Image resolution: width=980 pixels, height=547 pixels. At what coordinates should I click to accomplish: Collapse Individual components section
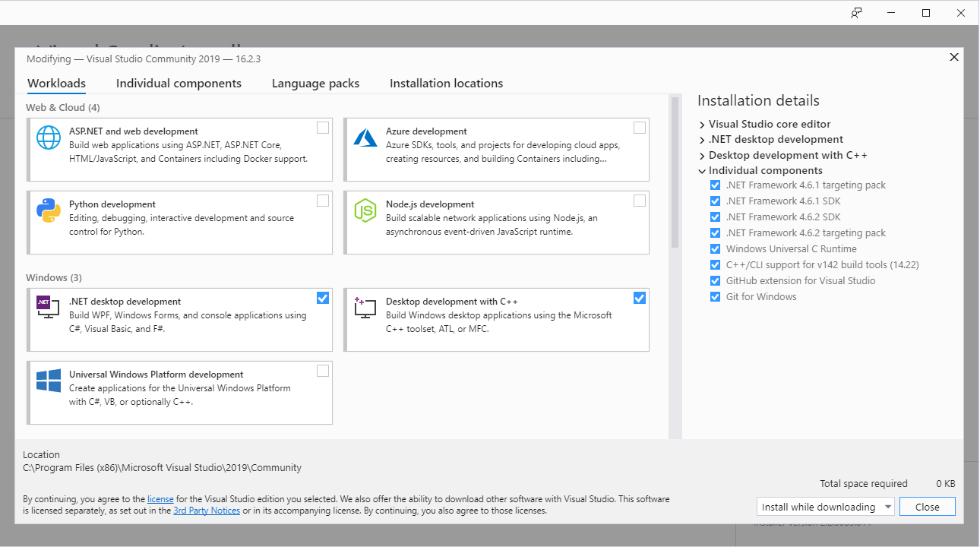pos(702,171)
